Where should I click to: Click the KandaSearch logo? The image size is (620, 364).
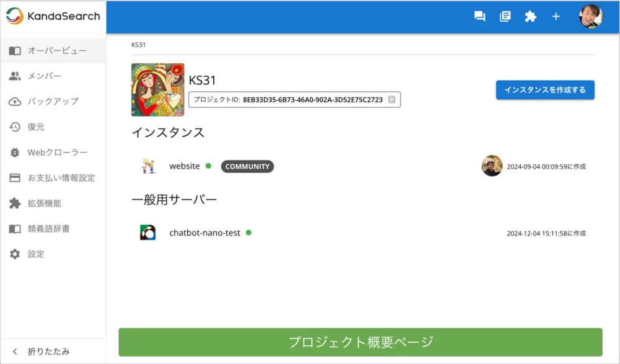pyautogui.click(x=53, y=16)
